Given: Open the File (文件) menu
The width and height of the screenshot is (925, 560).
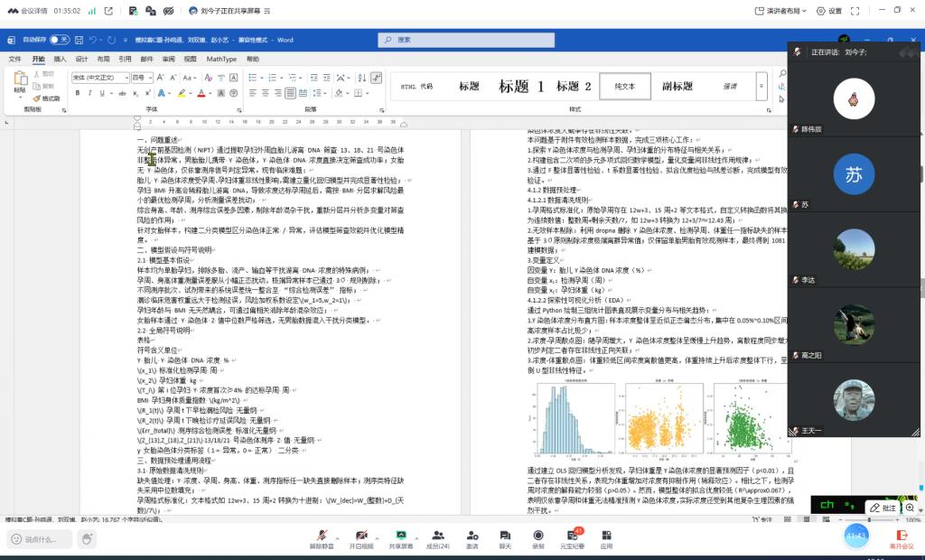Looking at the screenshot, I should [14, 59].
